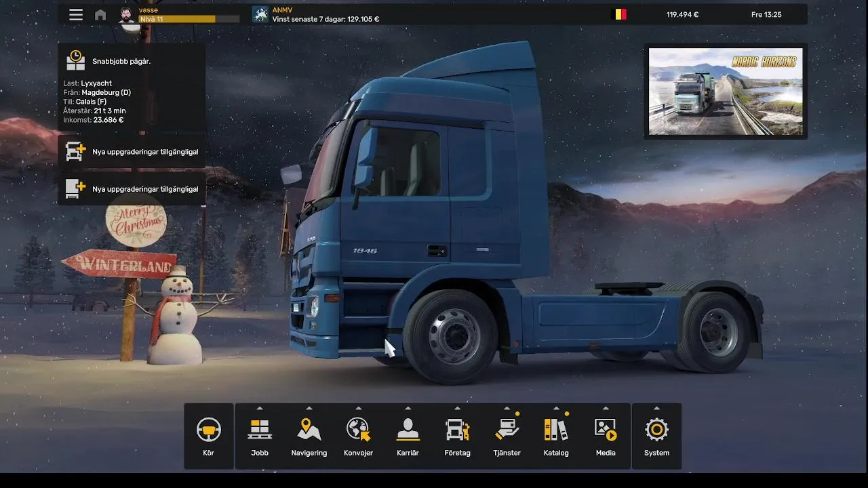Viewport: 868px width, 488px height.
Task: Expand the arrow above Katalog
Action: [556, 408]
